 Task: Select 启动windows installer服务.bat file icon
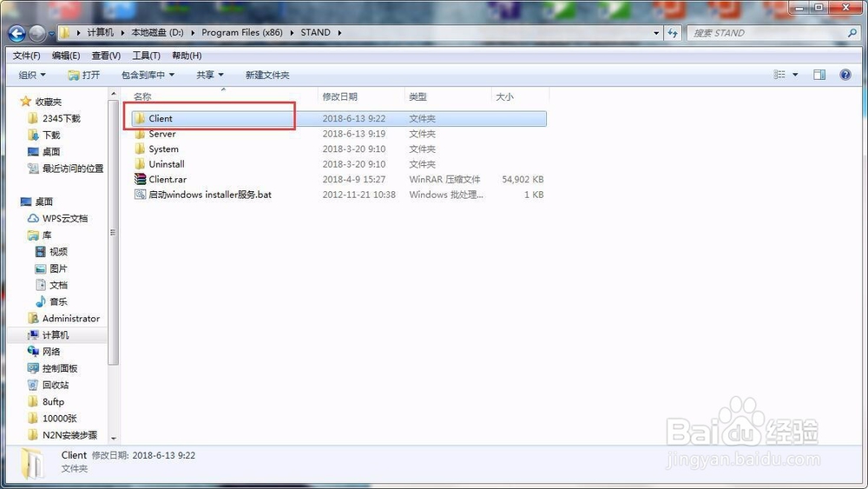pyautogui.click(x=140, y=195)
